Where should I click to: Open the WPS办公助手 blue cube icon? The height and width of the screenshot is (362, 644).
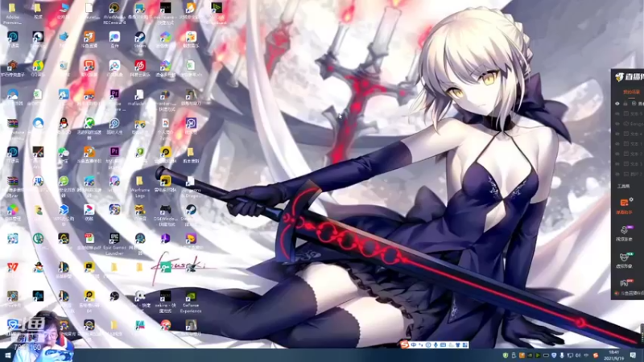(64, 210)
